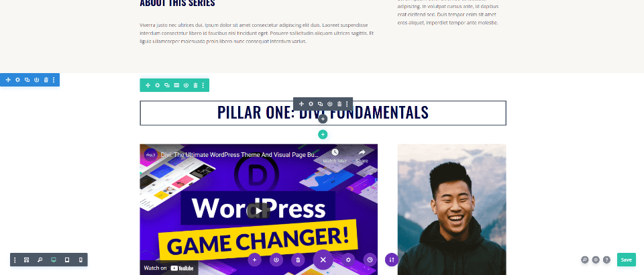Duplicate the green row
Screen dimensions: 644x275
tap(167, 85)
